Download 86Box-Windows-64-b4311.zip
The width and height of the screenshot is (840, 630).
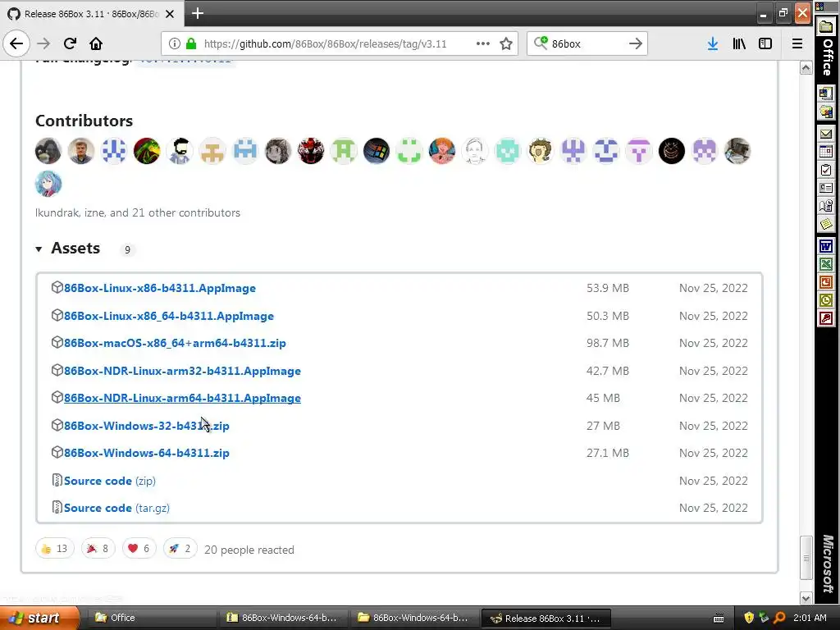[x=146, y=453]
